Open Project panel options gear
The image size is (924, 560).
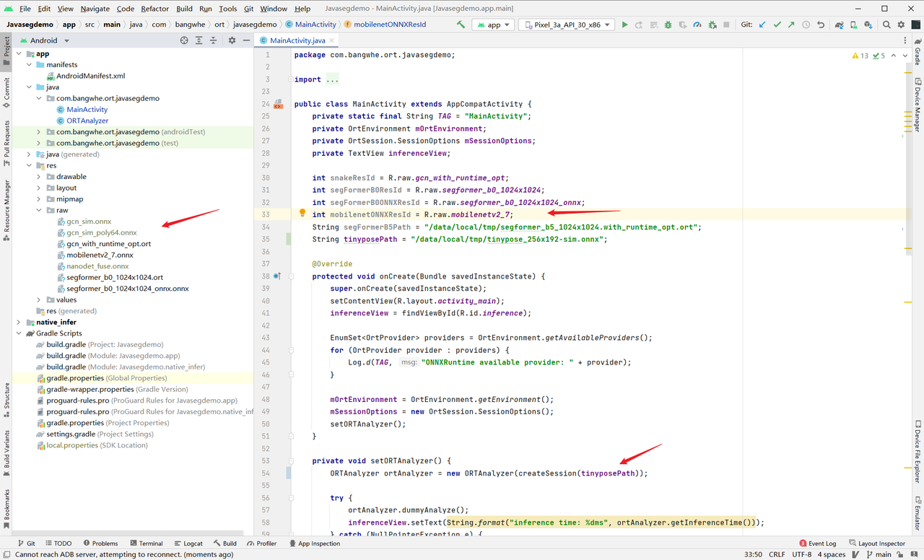click(232, 40)
